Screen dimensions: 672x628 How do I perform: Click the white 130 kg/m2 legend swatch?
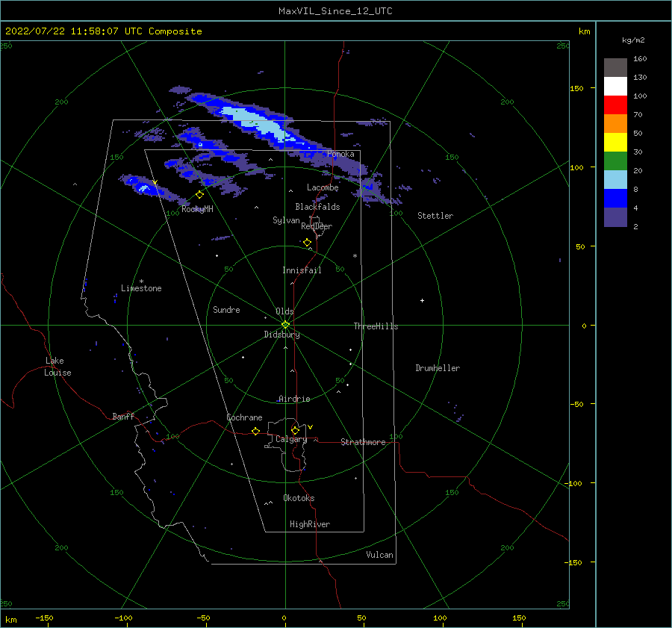point(615,86)
